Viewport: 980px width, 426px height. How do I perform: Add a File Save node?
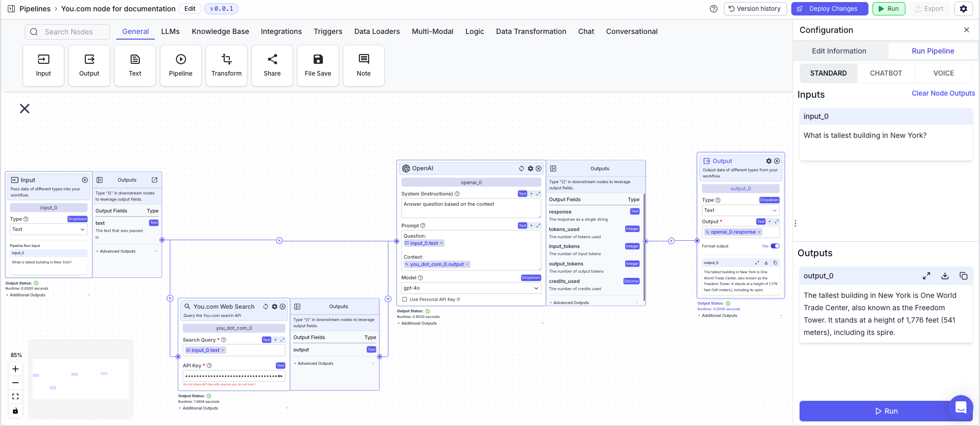click(318, 65)
